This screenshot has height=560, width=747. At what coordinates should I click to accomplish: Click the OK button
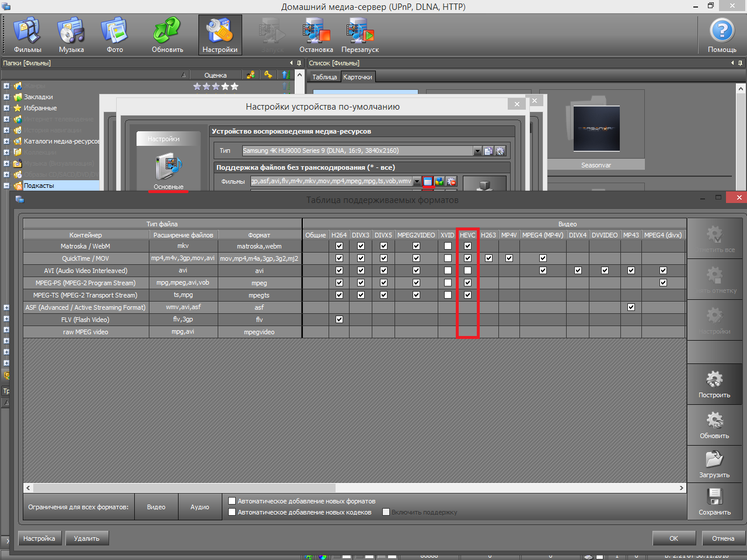673,538
